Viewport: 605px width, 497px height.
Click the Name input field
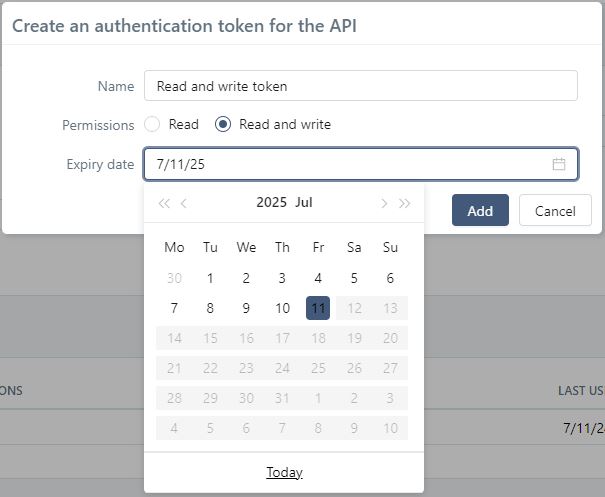360,86
